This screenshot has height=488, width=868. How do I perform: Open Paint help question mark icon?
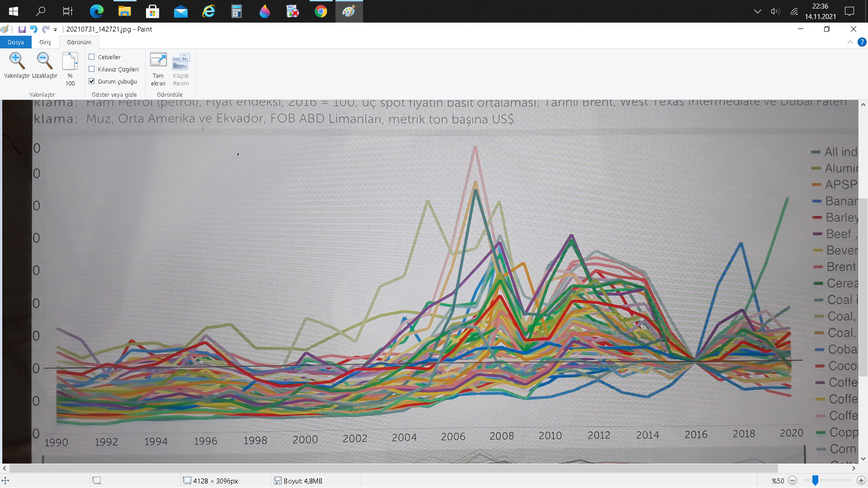pyautogui.click(x=862, y=42)
